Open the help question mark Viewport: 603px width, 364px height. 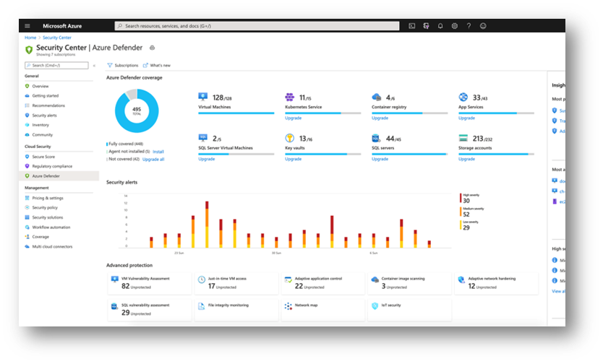point(469,26)
